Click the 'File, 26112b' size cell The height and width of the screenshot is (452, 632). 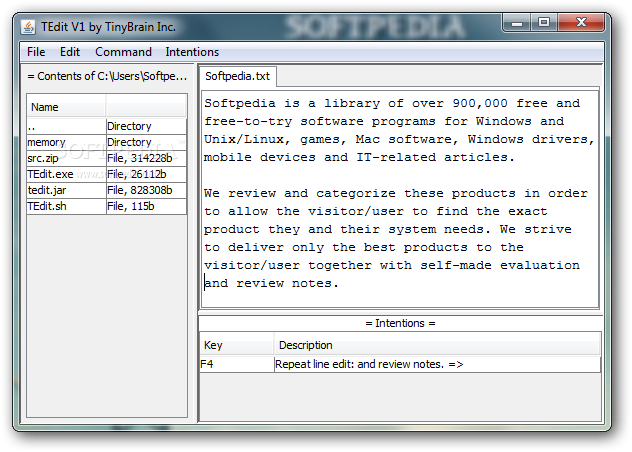[146, 174]
